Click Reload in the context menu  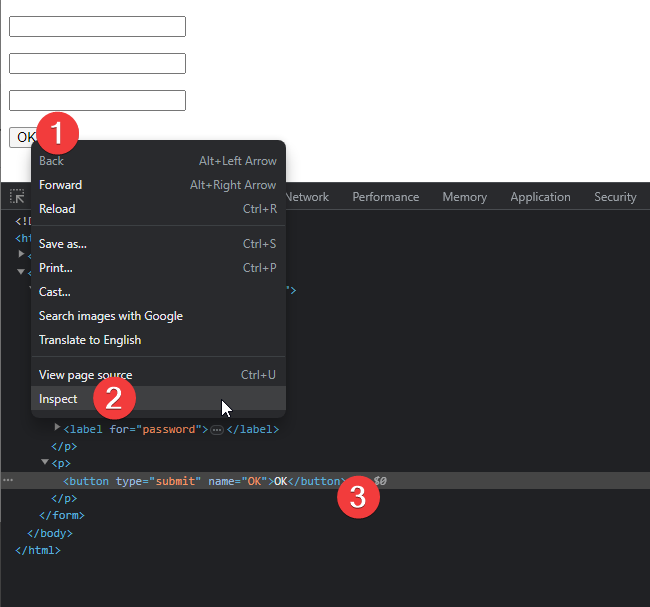coord(57,209)
